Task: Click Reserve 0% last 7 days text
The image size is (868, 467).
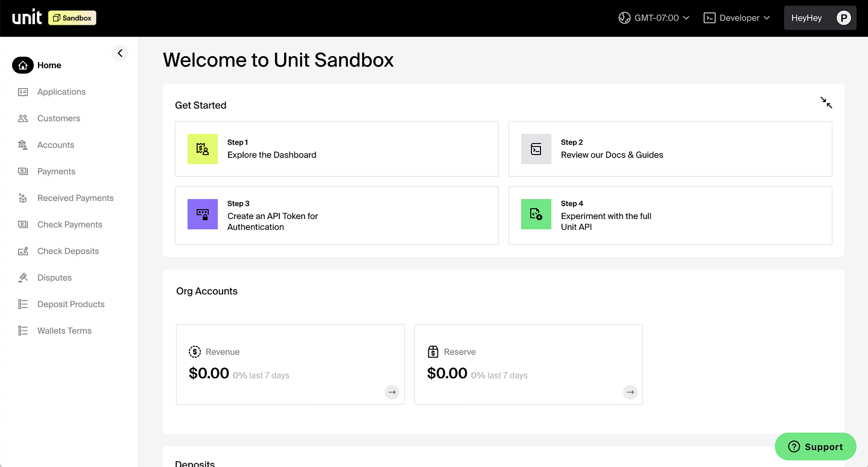Action: [499, 375]
